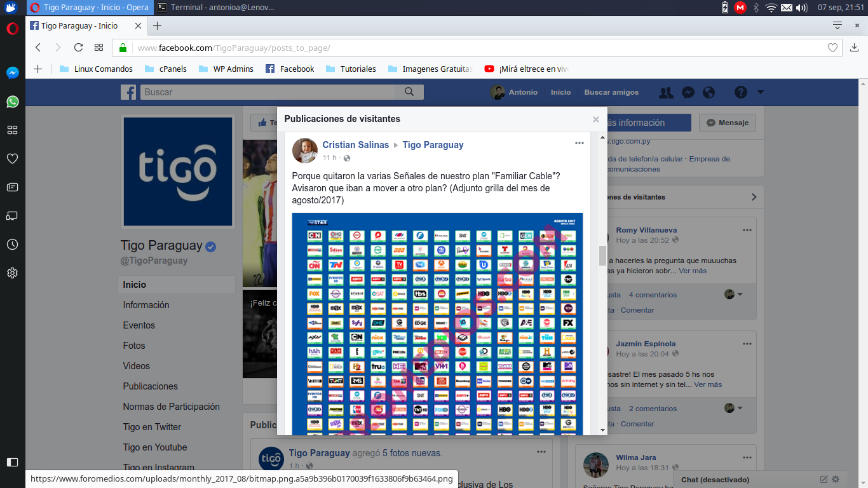
Task: Open options menu on Jazmin Espínola's post
Action: pyautogui.click(x=747, y=344)
